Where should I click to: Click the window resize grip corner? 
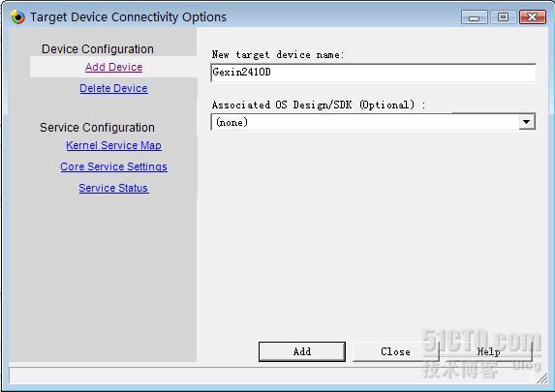click(541, 378)
